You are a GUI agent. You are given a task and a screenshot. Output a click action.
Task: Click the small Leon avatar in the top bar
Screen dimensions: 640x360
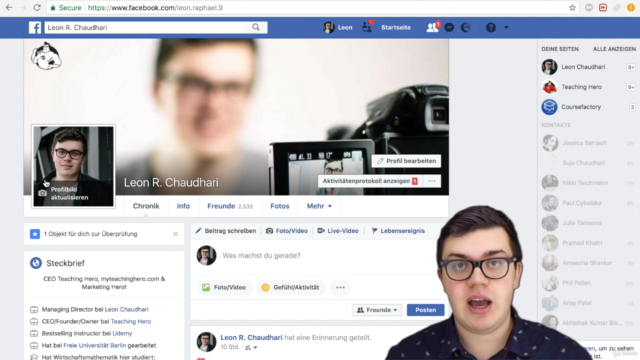click(x=329, y=27)
